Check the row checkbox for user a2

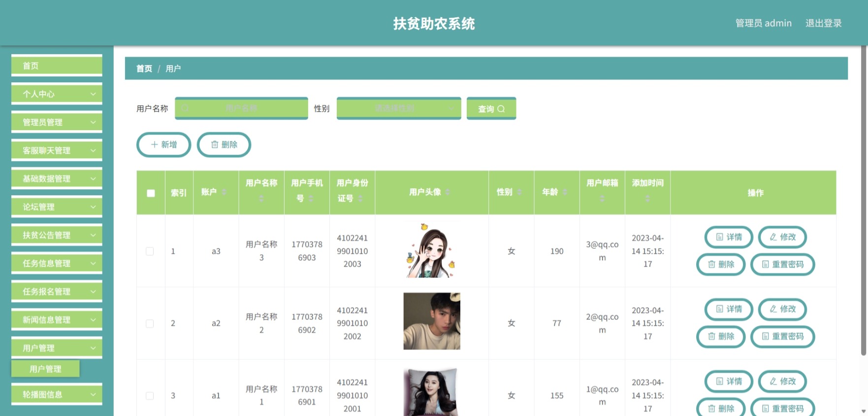click(150, 324)
